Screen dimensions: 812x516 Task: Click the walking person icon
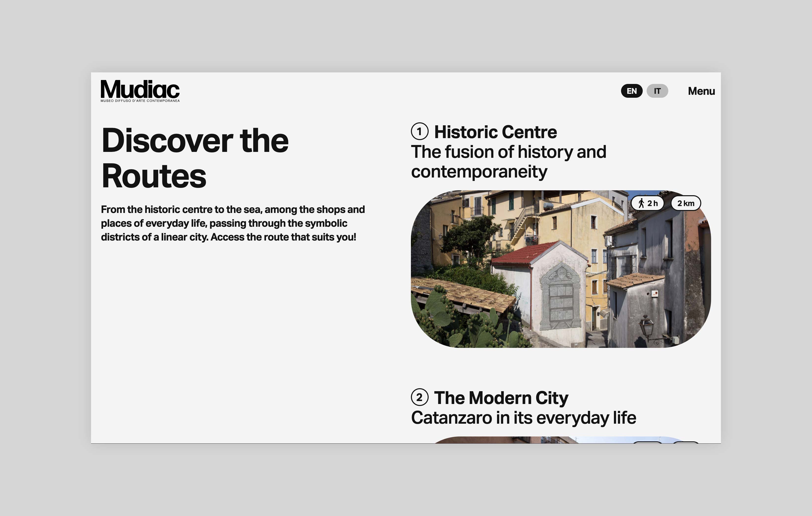coord(641,204)
